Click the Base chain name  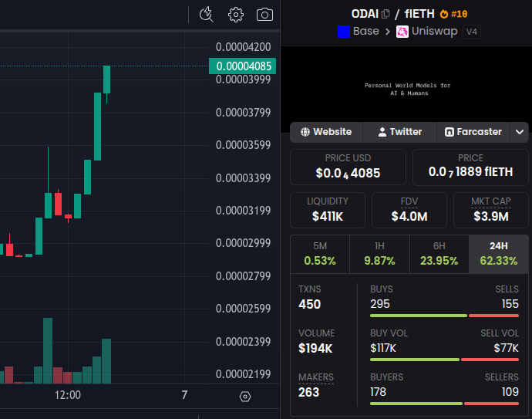point(365,31)
